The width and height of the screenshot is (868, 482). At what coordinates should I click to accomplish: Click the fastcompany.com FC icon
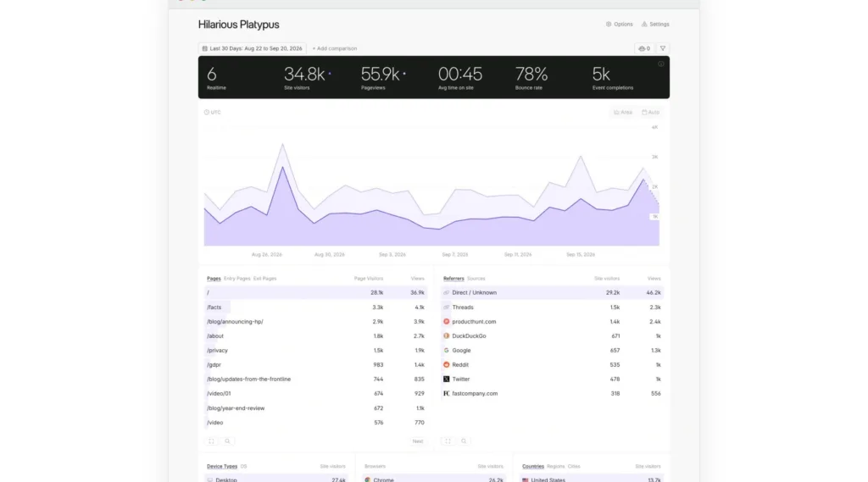pos(446,393)
